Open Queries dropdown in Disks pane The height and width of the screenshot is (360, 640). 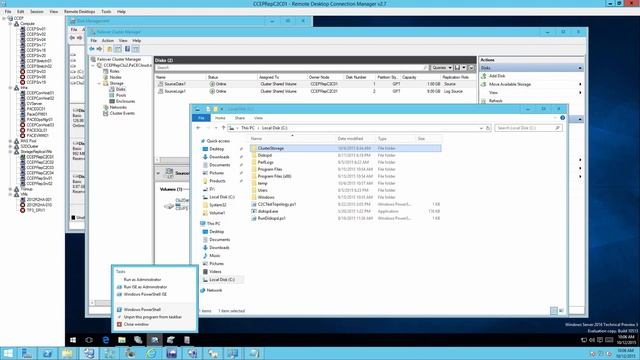coord(442,68)
